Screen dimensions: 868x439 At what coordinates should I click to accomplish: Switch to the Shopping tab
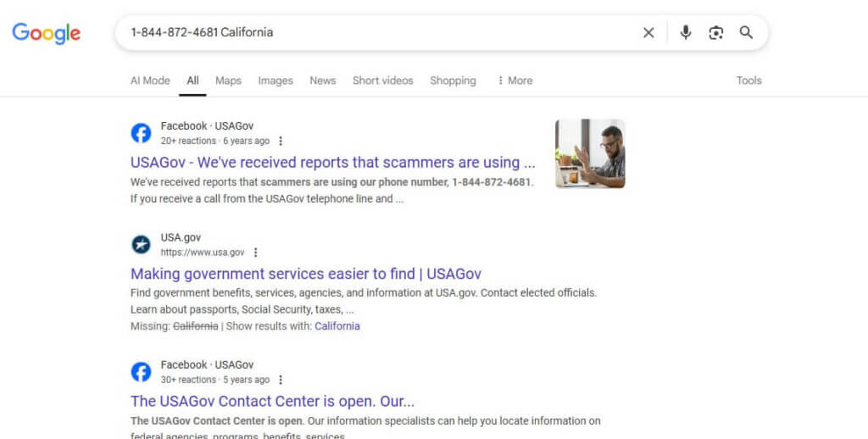coord(453,81)
